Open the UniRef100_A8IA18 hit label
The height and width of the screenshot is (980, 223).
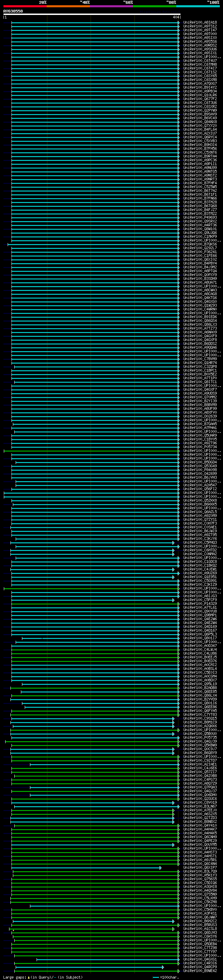(200, 23)
